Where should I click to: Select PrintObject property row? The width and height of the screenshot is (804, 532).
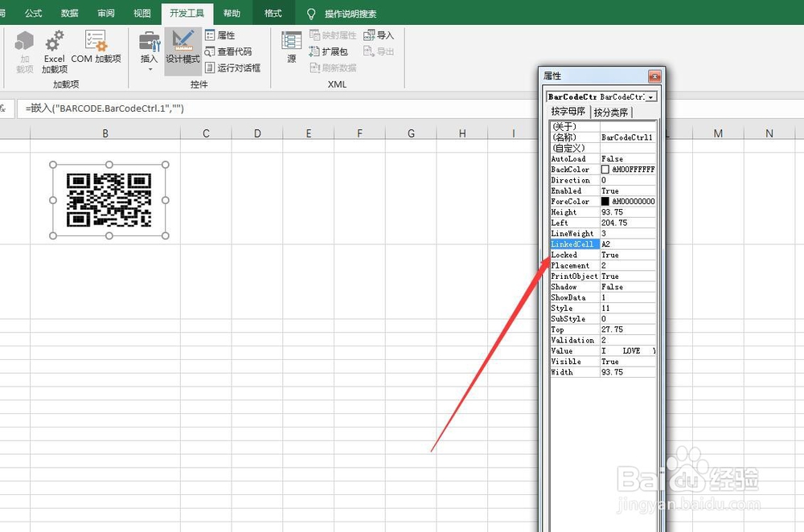603,276
